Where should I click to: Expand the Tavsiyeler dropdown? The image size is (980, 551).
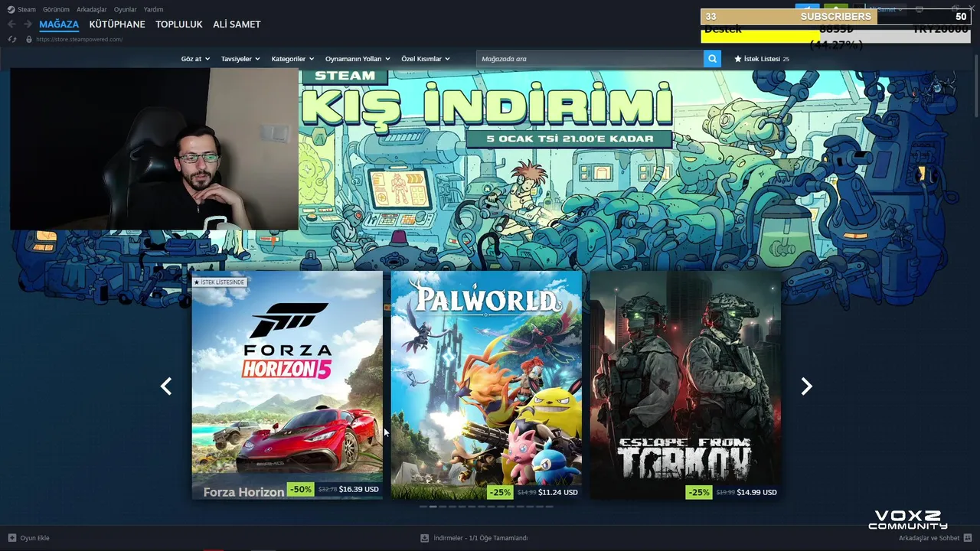240,59
